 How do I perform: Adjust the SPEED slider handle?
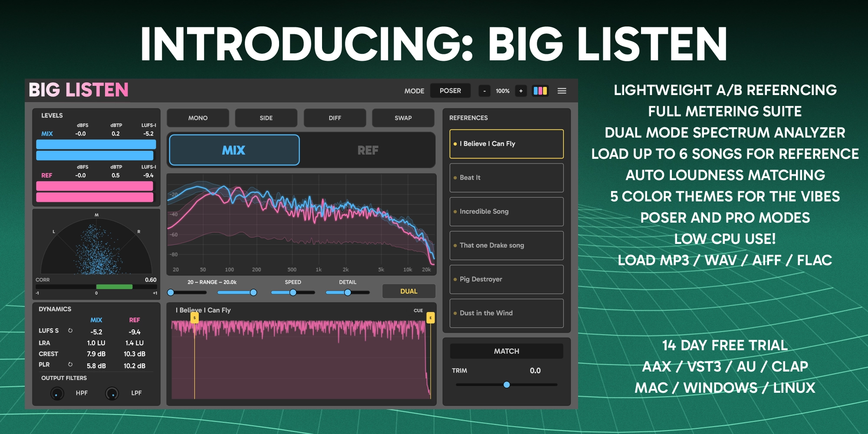coord(293,293)
